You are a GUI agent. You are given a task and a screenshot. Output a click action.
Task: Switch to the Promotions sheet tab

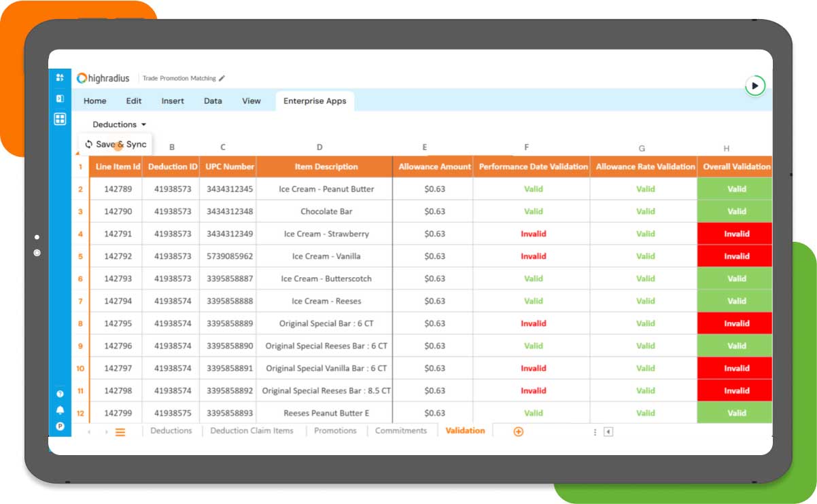point(335,431)
